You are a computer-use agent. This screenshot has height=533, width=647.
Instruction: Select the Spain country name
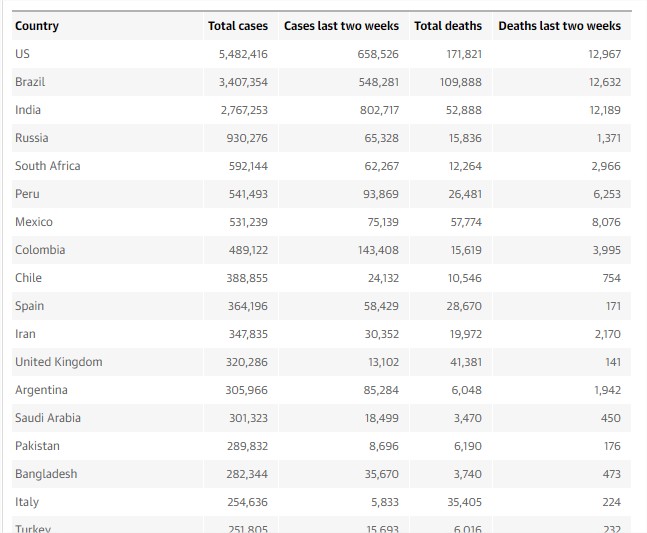pyautogui.click(x=30, y=306)
